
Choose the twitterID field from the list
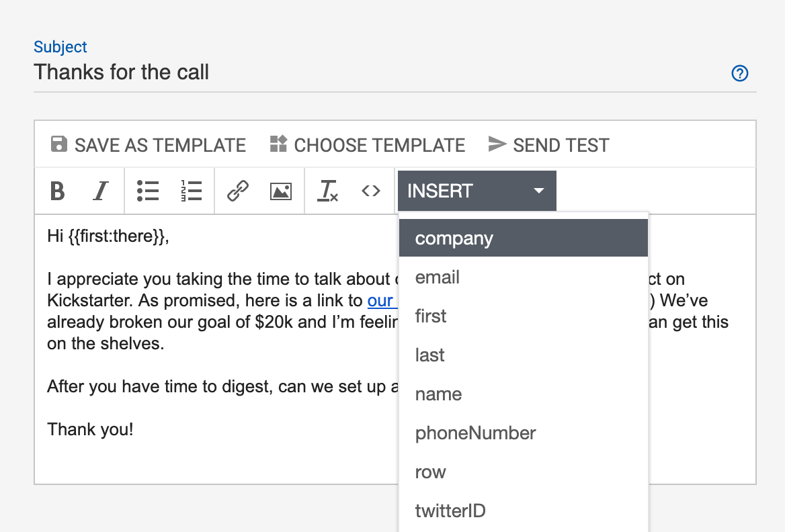pyautogui.click(x=450, y=511)
